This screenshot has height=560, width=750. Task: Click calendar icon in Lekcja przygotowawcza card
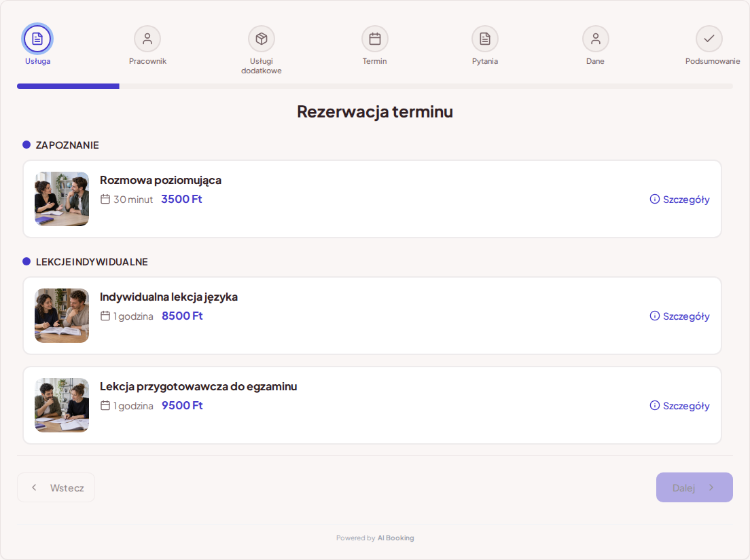(x=105, y=405)
